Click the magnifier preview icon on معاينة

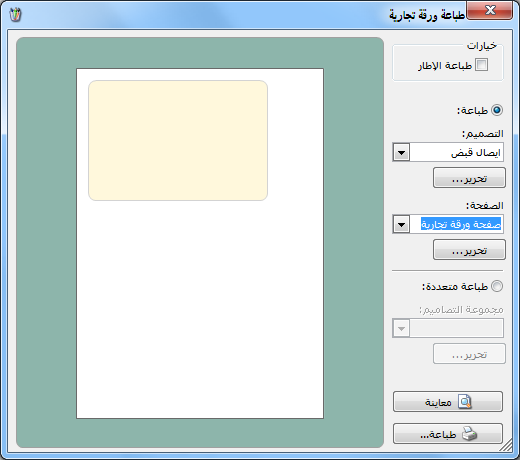point(465,402)
